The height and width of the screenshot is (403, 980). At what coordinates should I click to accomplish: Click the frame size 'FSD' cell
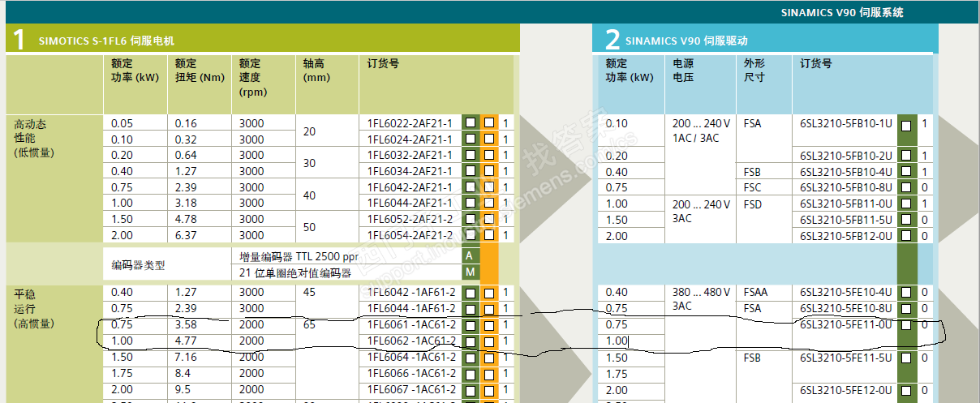pos(754,204)
